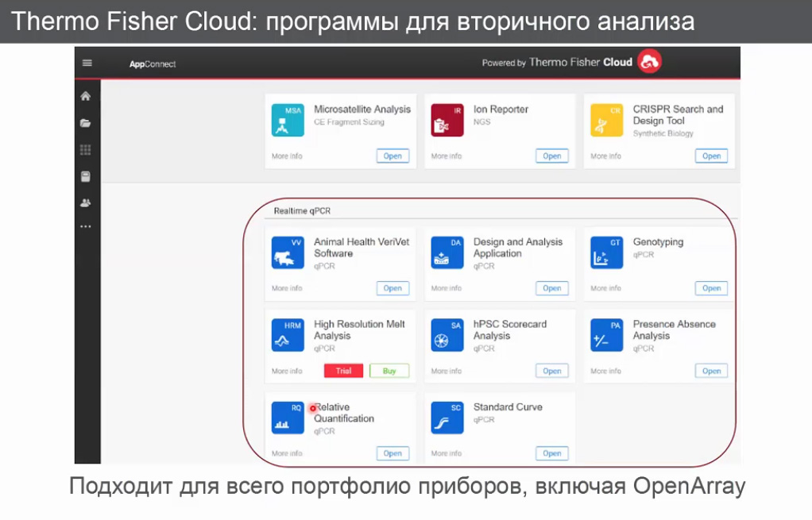Open the Relative Quantification app icon
This screenshot has height=520, width=812.
[x=287, y=418]
